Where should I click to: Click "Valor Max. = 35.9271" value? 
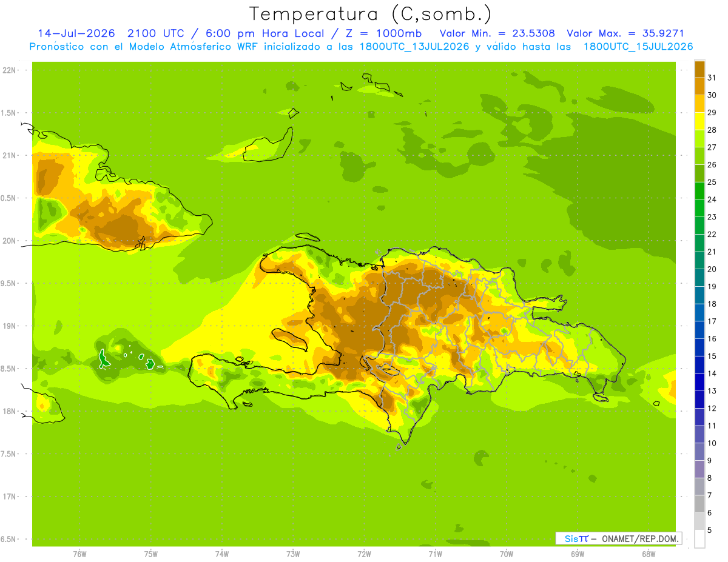[625, 33]
